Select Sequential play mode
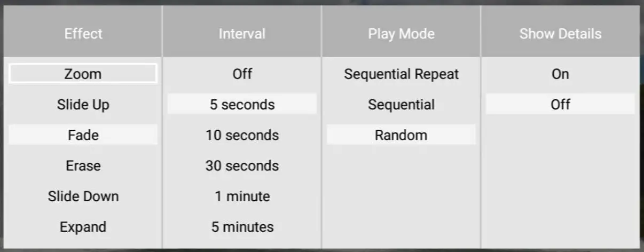Screen dimensions: 644x252 (401, 104)
